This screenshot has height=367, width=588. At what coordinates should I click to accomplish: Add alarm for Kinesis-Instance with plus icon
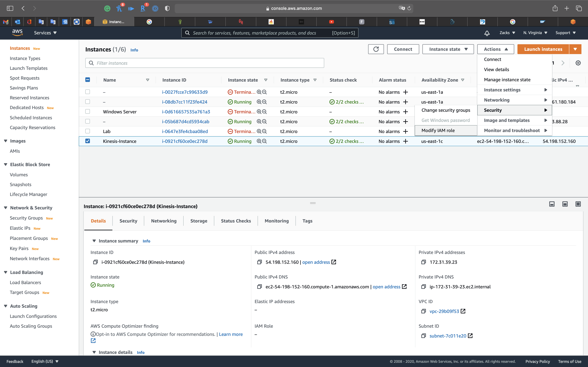(406, 141)
